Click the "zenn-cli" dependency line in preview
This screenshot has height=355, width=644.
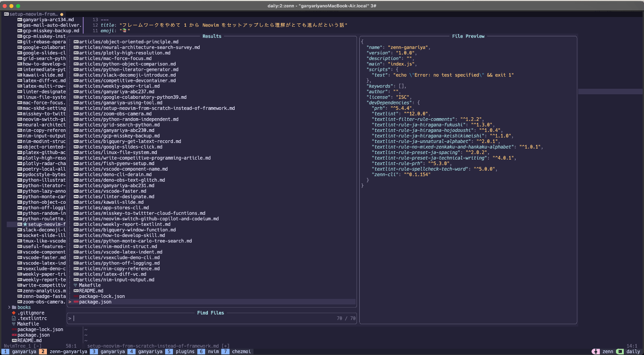tap(401, 174)
